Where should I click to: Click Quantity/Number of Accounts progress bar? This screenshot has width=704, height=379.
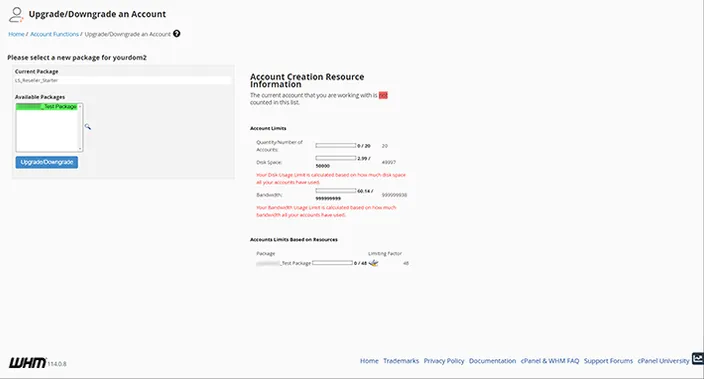point(336,145)
